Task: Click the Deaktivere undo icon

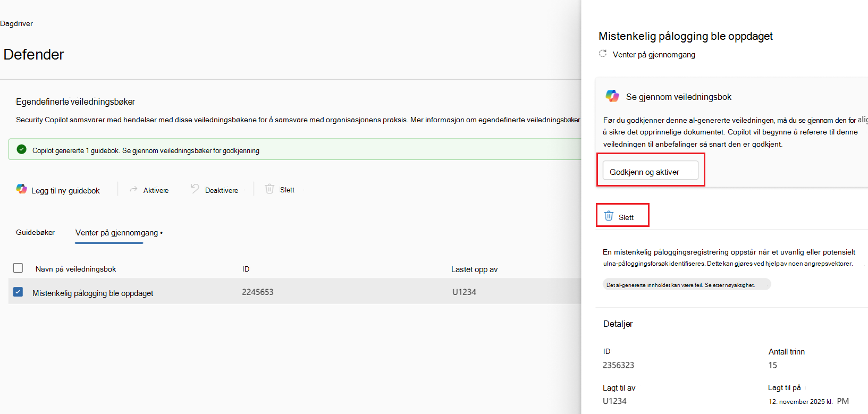Action: 195,189
